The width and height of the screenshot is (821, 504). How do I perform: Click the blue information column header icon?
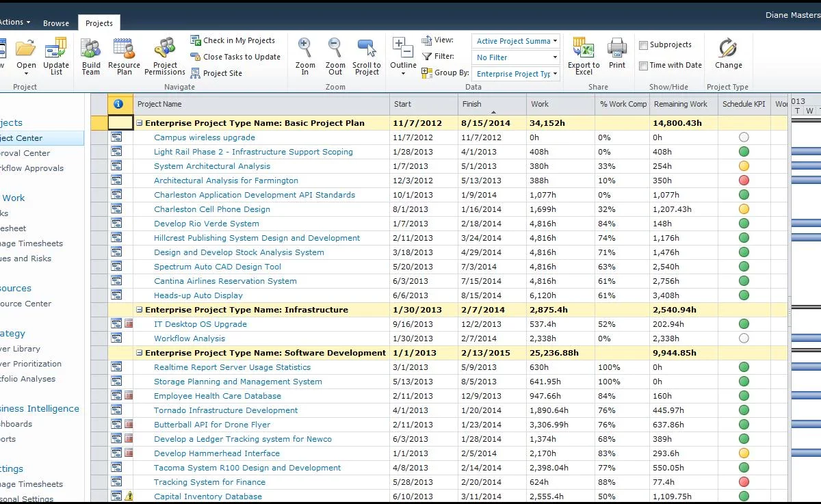tap(118, 104)
